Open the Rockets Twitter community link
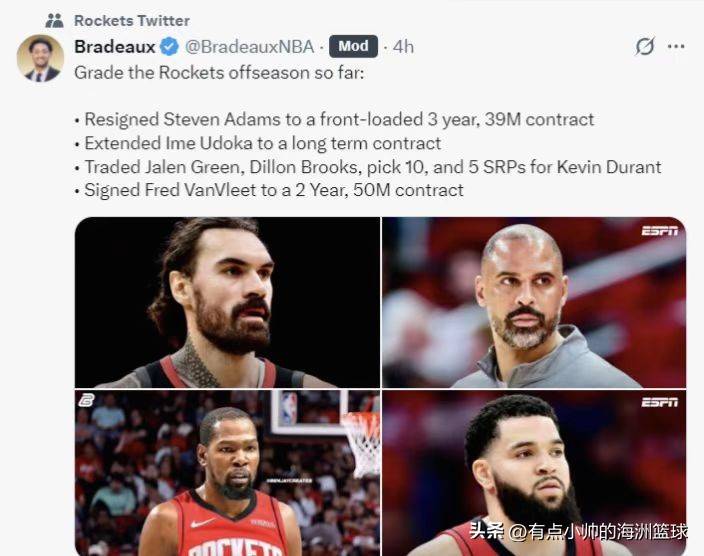Viewport: 704px width, 556px height. (132, 21)
